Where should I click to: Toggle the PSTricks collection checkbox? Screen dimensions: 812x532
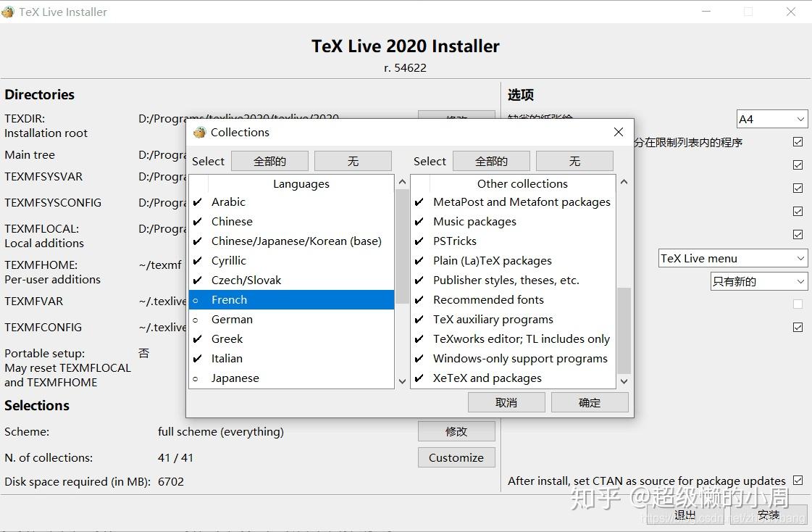(420, 241)
